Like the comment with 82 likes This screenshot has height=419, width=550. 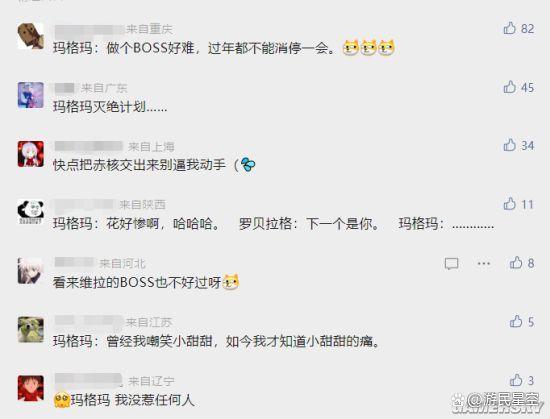(x=510, y=28)
